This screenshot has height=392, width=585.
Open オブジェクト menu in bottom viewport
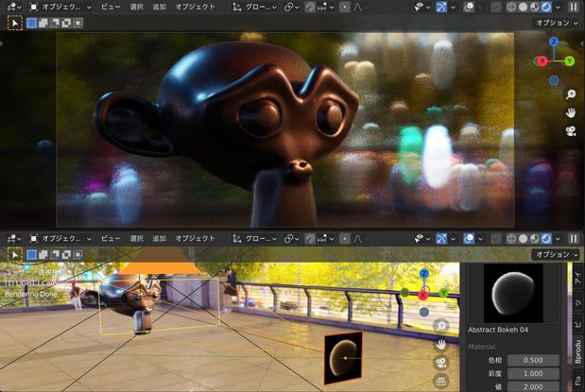(195, 239)
